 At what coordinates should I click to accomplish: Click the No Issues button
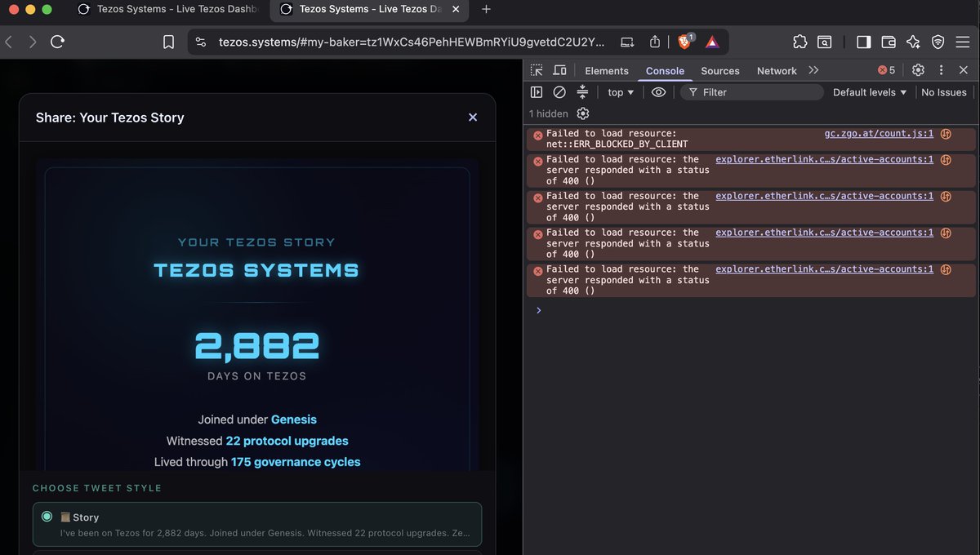[943, 92]
